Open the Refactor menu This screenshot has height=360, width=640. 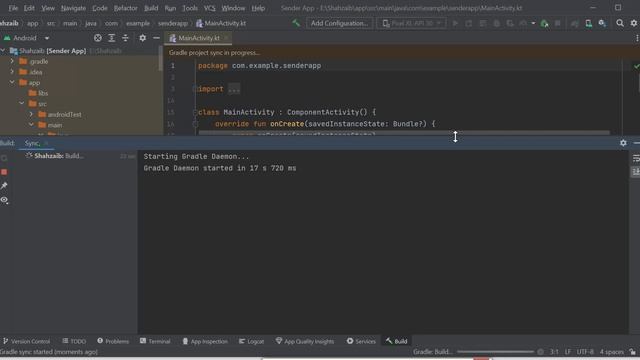tap(125, 8)
